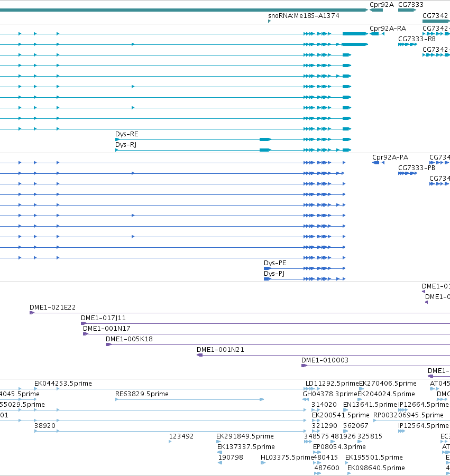Click the Cpr92A gene label
This screenshot has width=450, height=476.
pos(382,5)
